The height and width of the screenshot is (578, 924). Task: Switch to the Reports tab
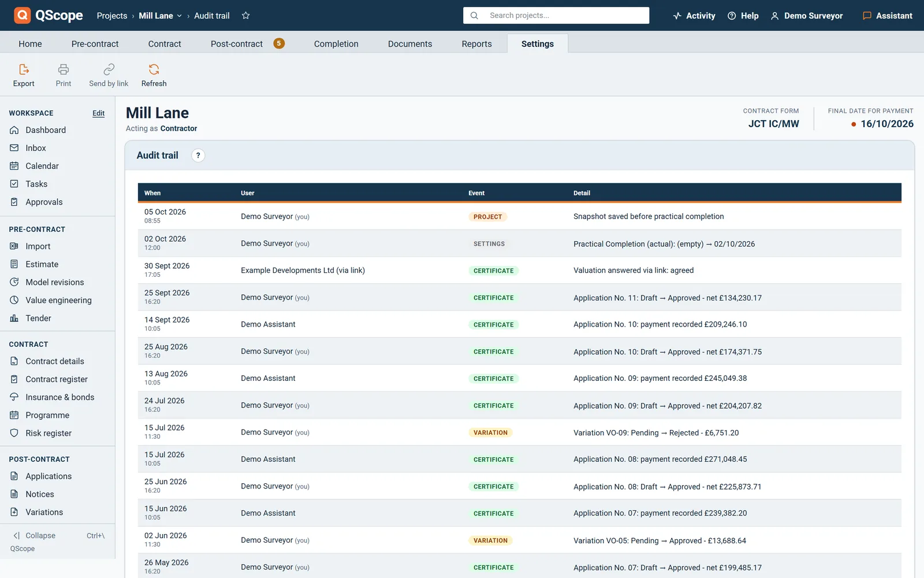tap(476, 44)
